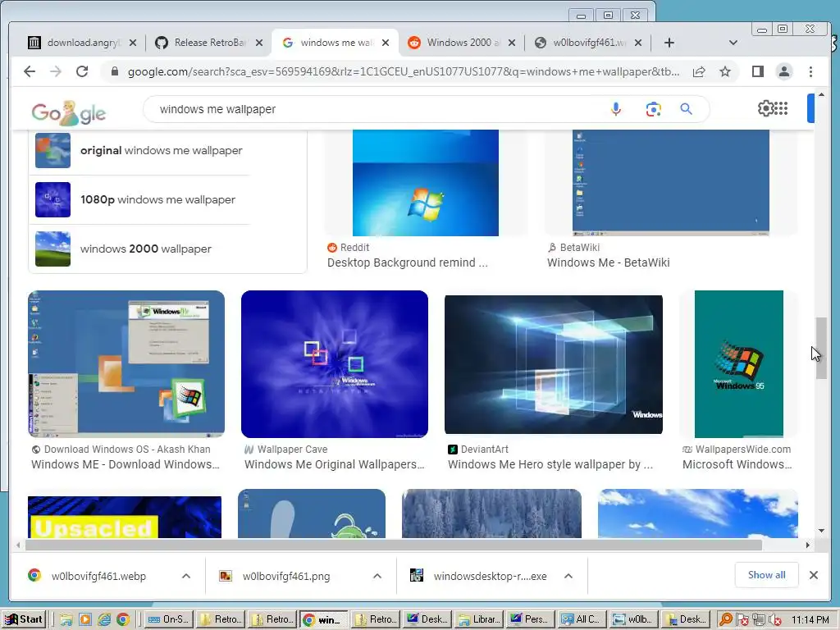Click the horizontal scrollbar thumb
This screenshot has height=630, width=840.
393,546
